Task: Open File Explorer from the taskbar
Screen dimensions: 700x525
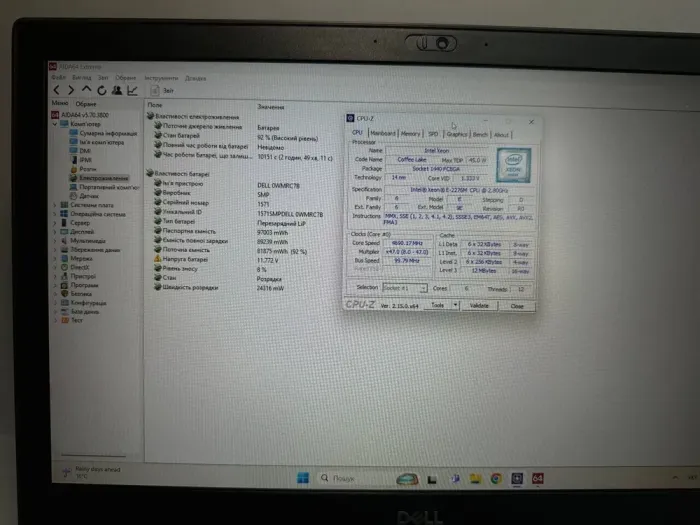Action: [475, 479]
